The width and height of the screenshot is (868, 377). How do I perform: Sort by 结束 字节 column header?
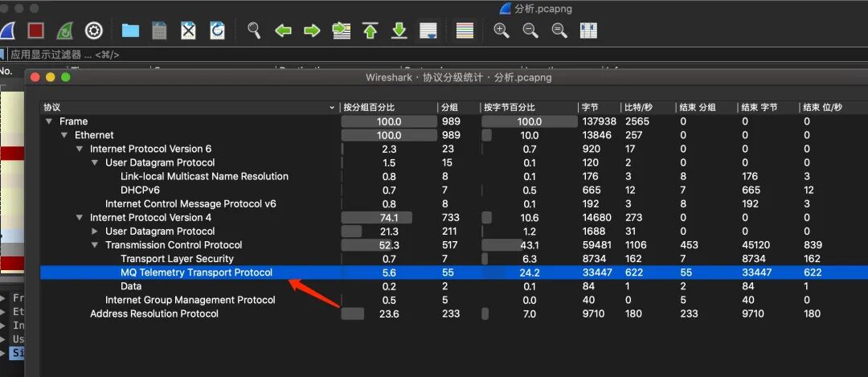click(x=768, y=108)
